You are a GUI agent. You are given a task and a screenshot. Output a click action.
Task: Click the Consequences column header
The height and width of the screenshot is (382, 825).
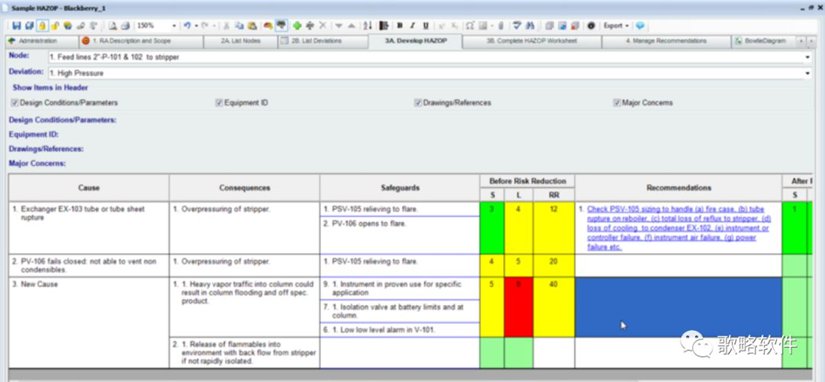pyautogui.click(x=245, y=187)
